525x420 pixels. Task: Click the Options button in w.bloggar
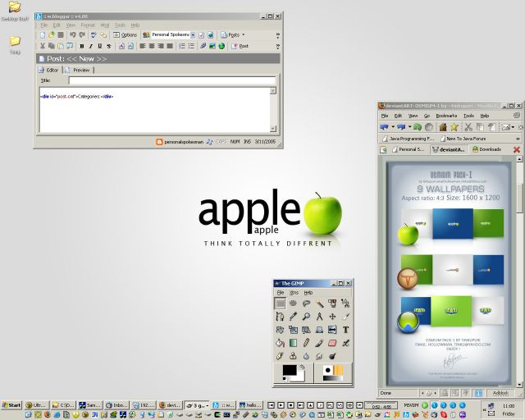click(x=125, y=34)
